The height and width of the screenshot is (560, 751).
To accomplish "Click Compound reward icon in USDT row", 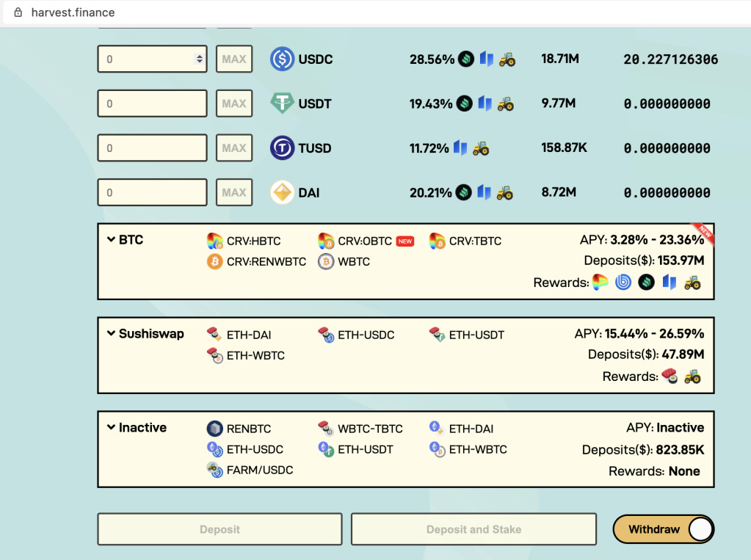I will pos(464,103).
